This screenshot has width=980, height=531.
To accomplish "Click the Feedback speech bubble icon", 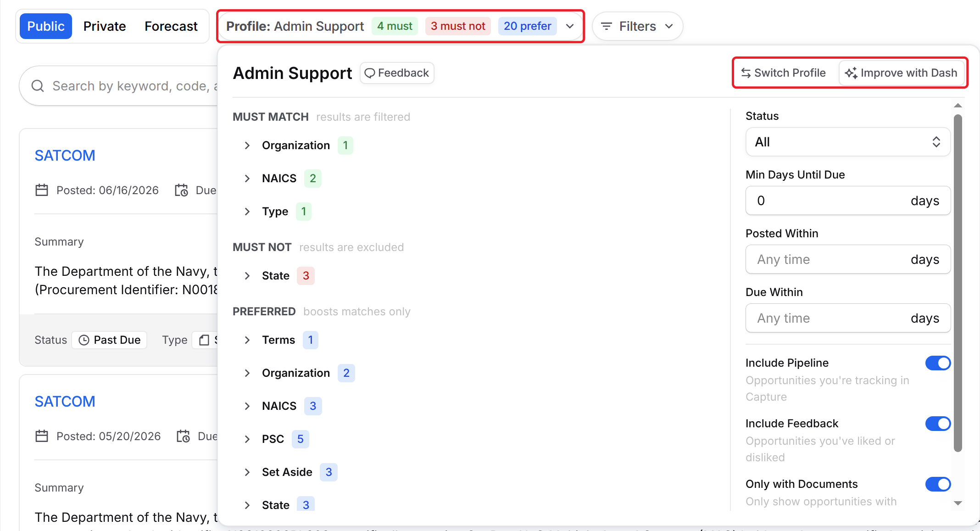I will click(370, 73).
